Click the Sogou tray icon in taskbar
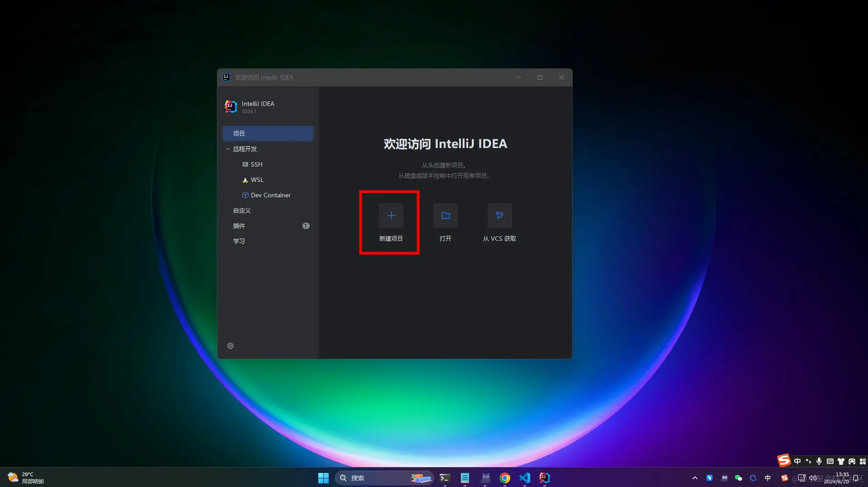 [x=785, y=478]
